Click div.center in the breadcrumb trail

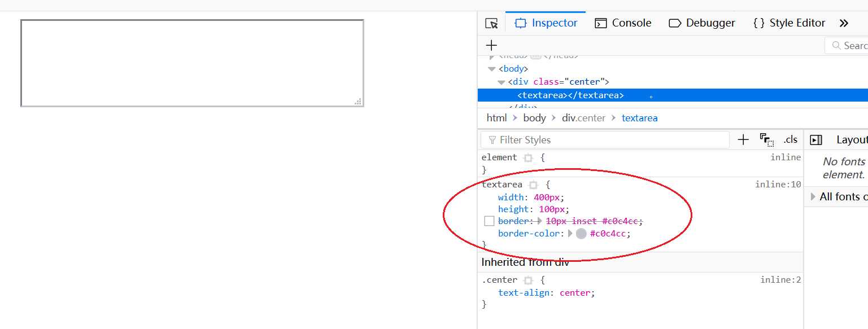[x=583, y=118]
